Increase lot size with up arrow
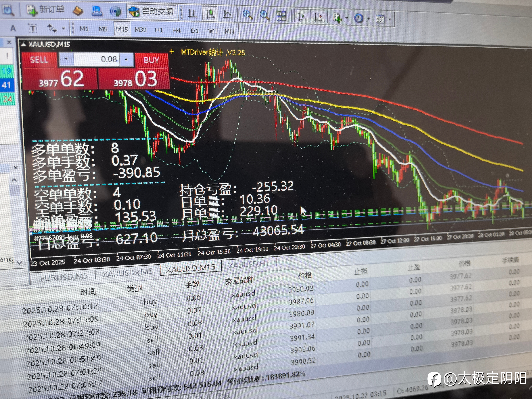The image size is (532, 399). coord(126,60)
